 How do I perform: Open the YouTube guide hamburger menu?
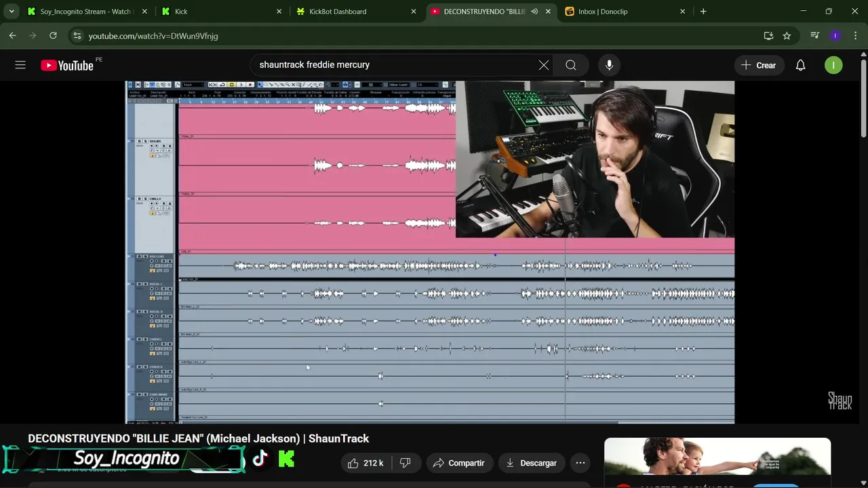click(x=20, y=65)
